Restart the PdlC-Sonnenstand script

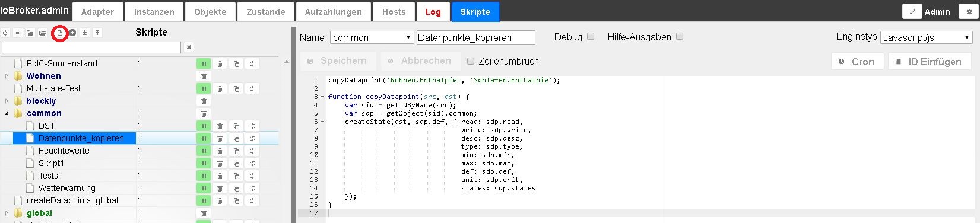click(x=253, y=63)
